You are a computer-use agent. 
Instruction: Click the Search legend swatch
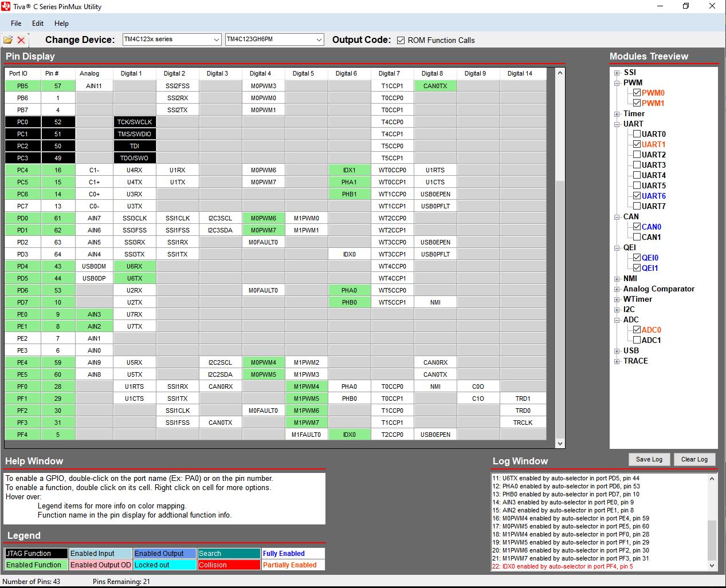pyautogui.click(x=229, y=554)
